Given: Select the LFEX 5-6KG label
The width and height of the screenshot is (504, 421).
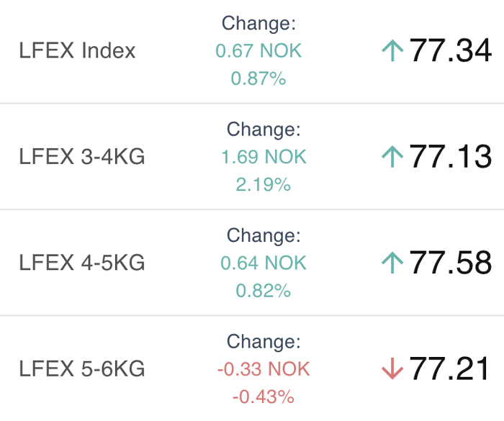Looking at the screenshot, I should click(82, 368).
